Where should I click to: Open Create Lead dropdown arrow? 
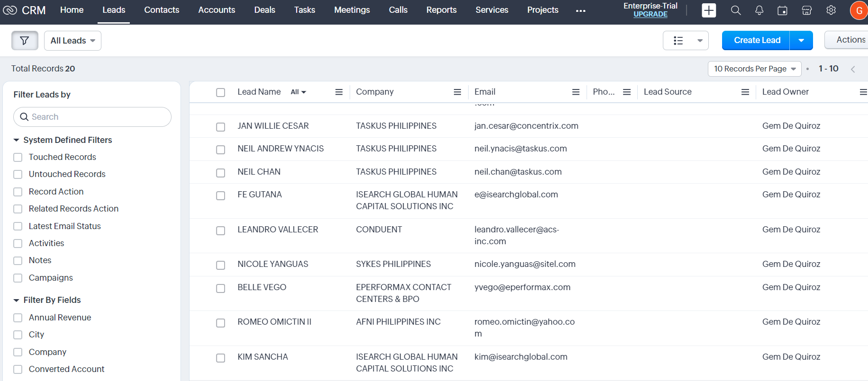click(801, 41)
